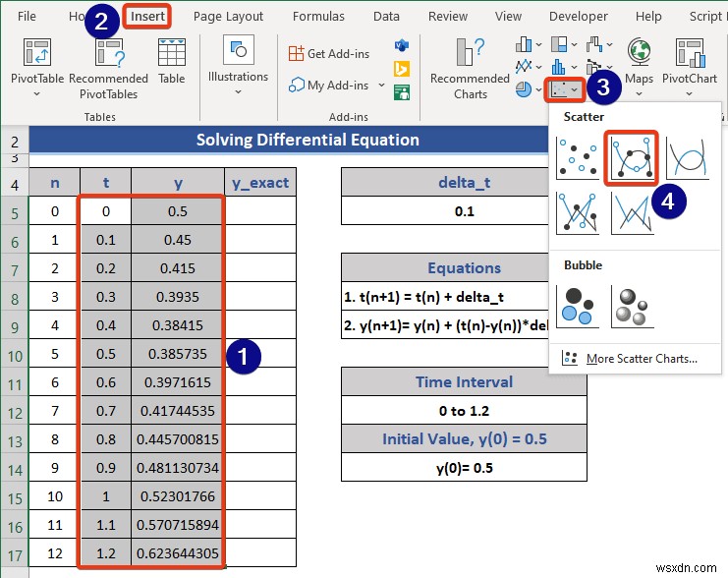Select the 3-D Bubble chart option

click(x=633, y=307)
